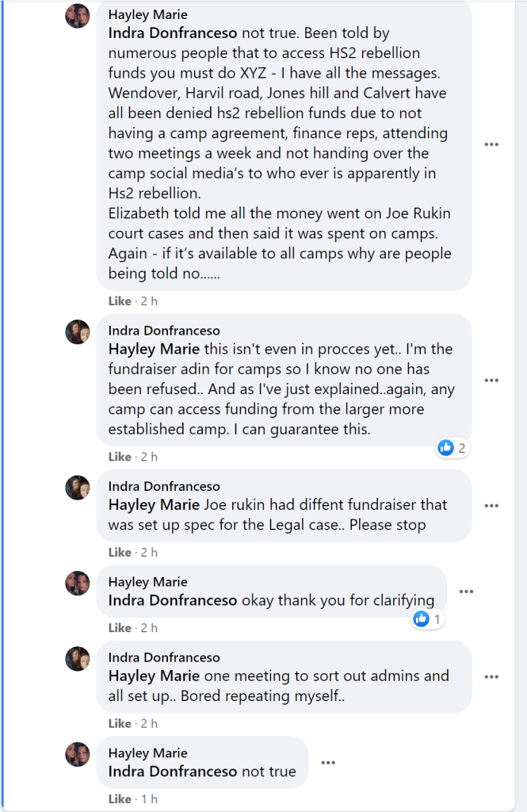527x812 pixels.
Task: Click the mentioned "Indra Donfranceso" tag in final comment
Action: pos(172,772)
